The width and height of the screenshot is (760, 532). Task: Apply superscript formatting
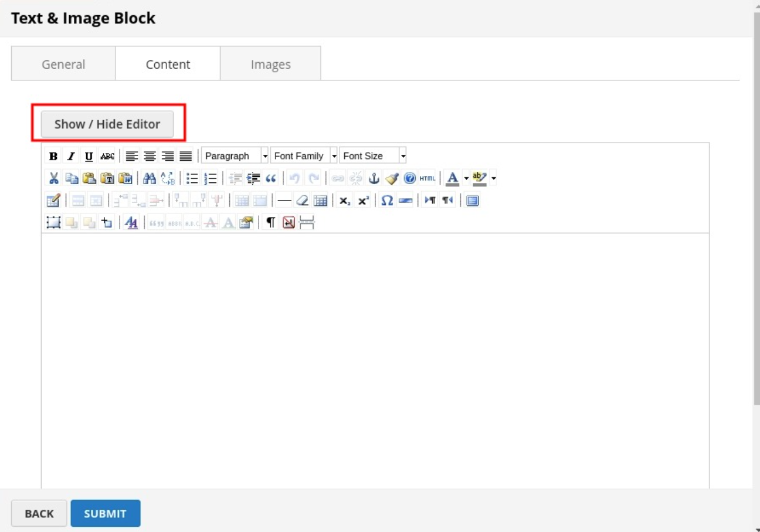click(363, 201)
